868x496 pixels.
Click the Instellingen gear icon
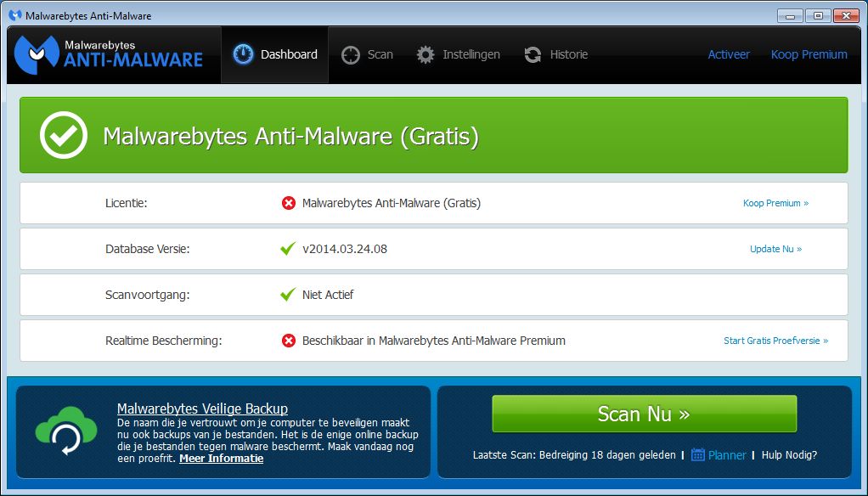(x=426, y=54)
